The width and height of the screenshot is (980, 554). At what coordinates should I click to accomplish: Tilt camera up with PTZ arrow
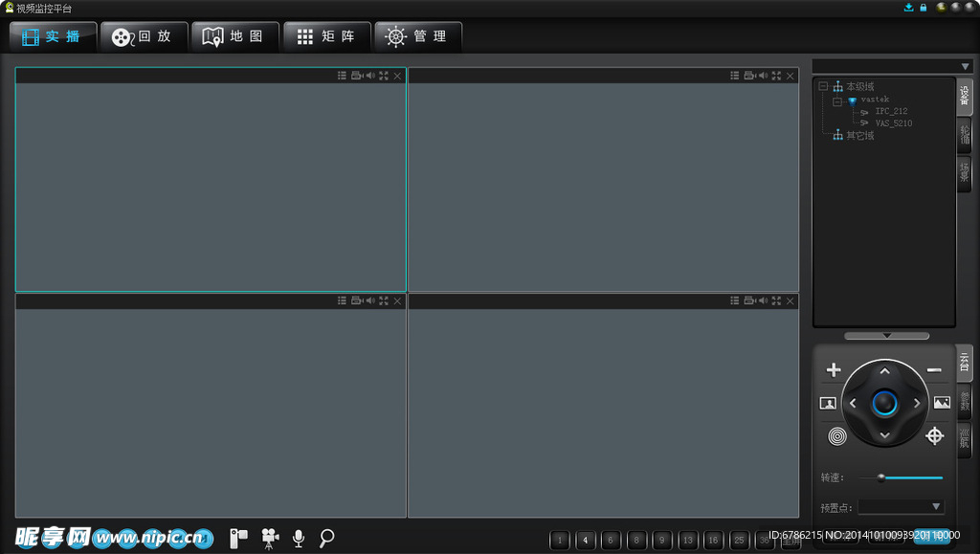click(x=884, y=371)
